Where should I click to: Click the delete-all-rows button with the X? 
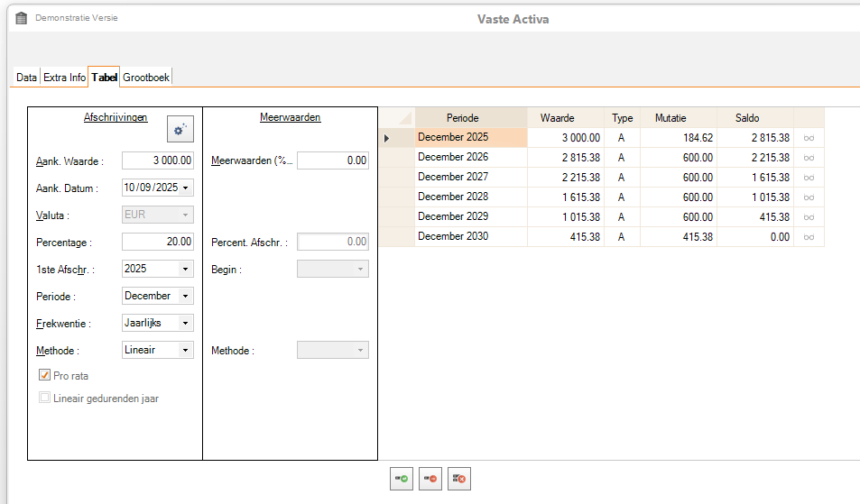pyautogui.click(x=459, y=479)
